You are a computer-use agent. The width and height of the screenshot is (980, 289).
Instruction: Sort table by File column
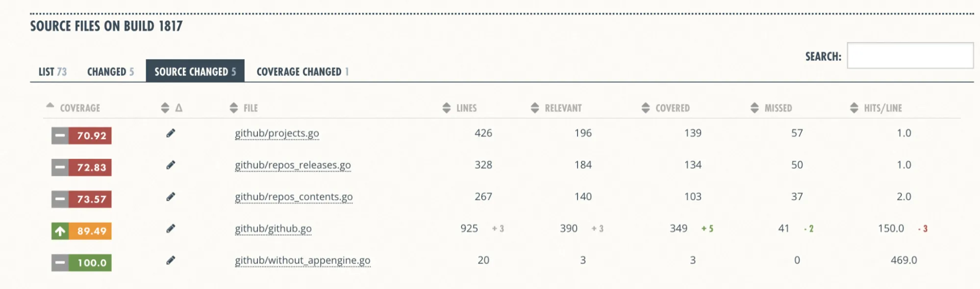pyautogui.click(x=250, y=108)
